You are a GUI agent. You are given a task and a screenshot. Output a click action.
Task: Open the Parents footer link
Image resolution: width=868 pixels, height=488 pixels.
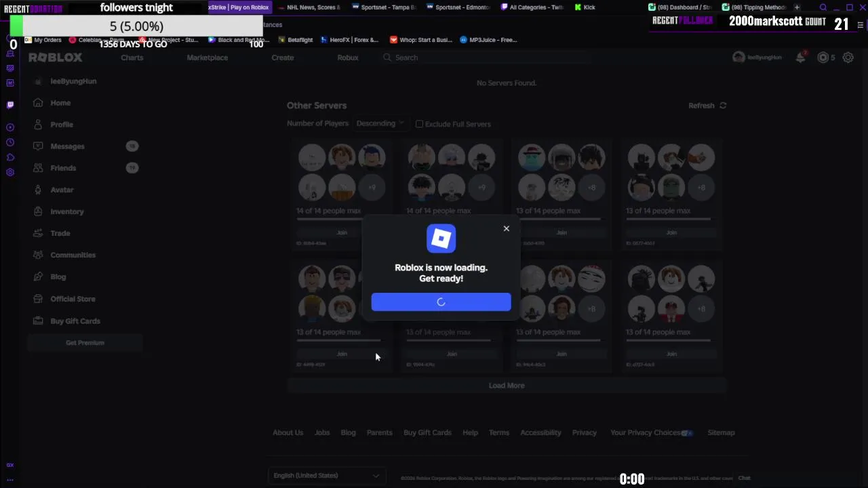coord(379,432)
